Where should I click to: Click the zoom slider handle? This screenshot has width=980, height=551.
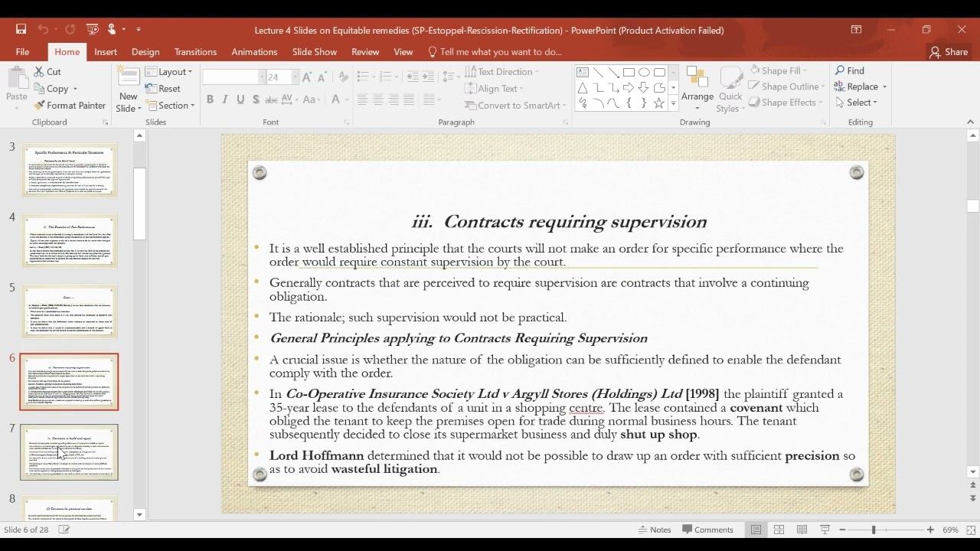point(874,530)
